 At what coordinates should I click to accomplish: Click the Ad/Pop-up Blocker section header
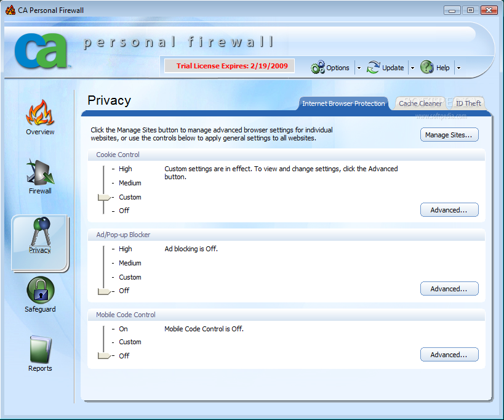[286, 235]
